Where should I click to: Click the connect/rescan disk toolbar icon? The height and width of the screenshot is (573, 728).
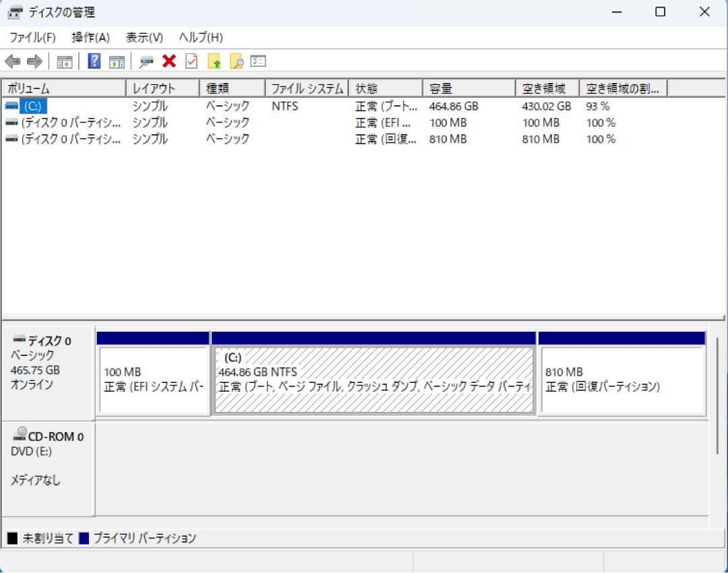[x=146, y=61]
